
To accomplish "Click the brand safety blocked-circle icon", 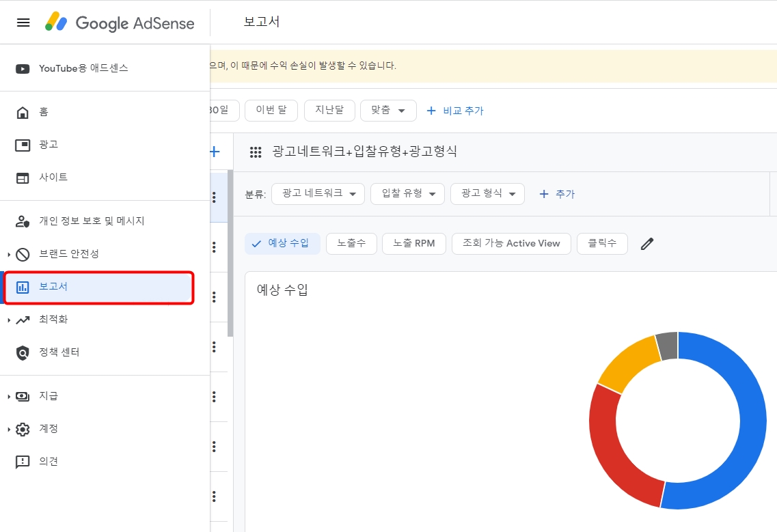I will tap(23, 254).
